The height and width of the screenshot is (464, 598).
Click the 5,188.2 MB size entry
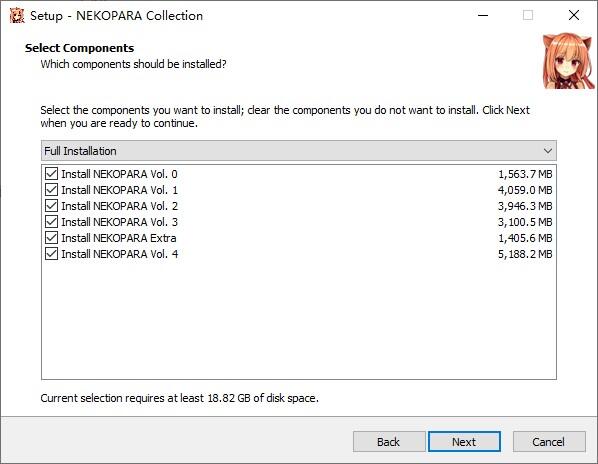tap(525, 254)
